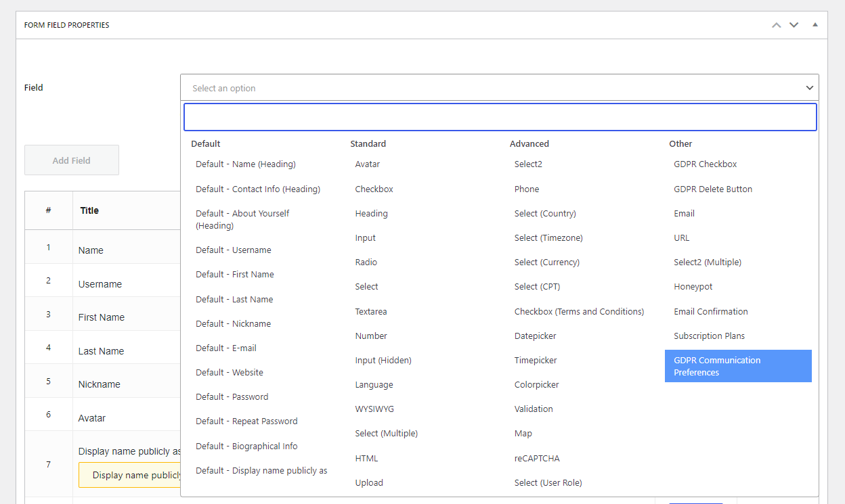The image size is (845, 504).
Task: Open the Field select dropdown
Action: (500, 88)
